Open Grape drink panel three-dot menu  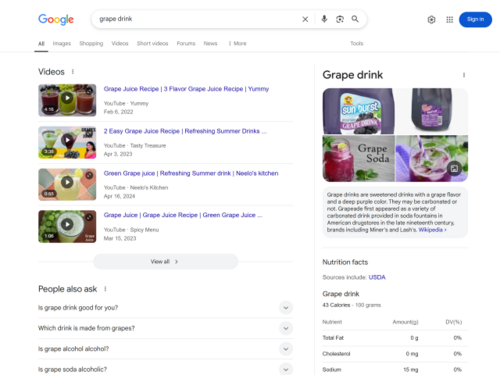tap(464, 75)
